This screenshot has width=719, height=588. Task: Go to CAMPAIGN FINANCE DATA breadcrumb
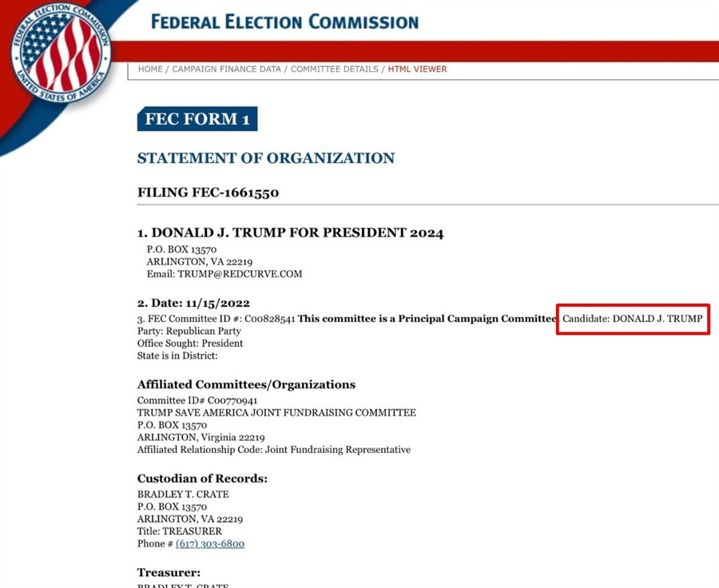[227, 70]
